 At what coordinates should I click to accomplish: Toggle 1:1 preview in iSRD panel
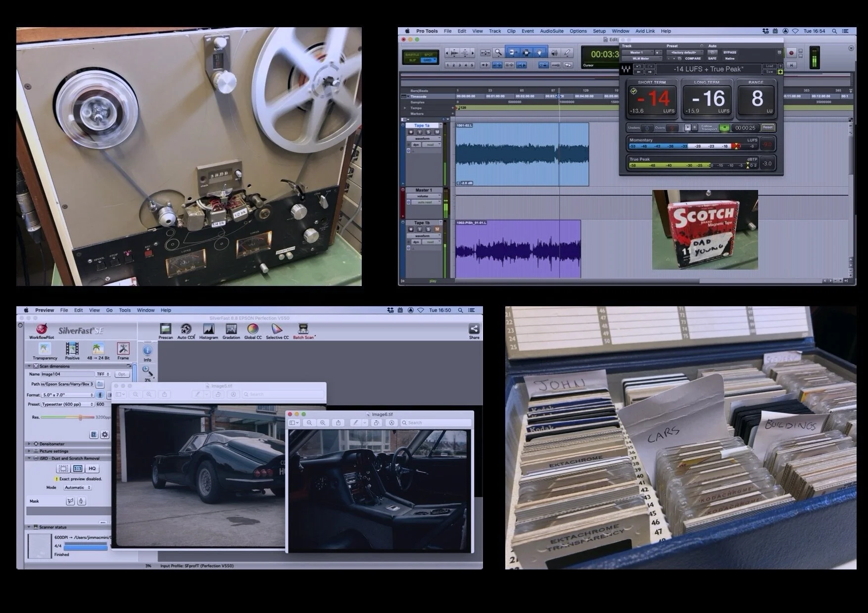[x=78, y=469]
